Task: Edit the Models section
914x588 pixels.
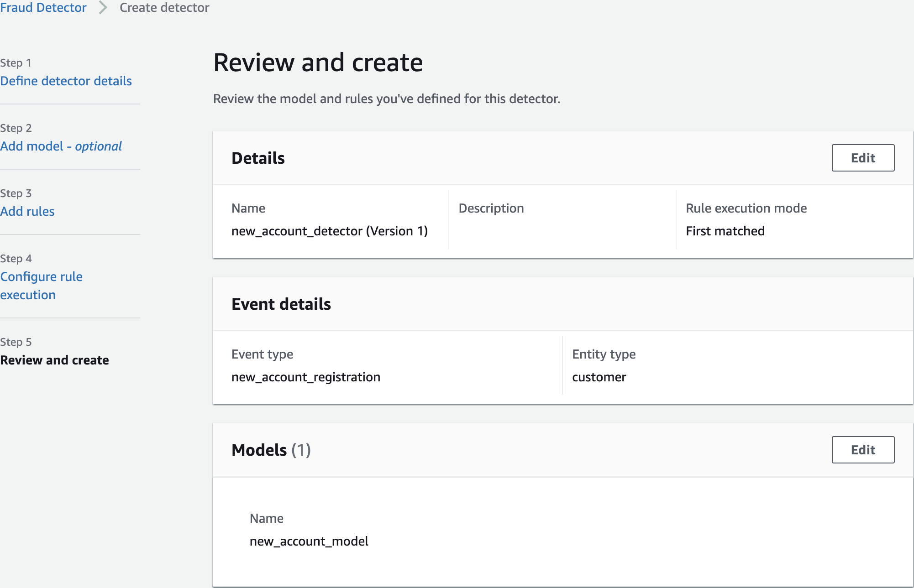Action: (862, 450)
